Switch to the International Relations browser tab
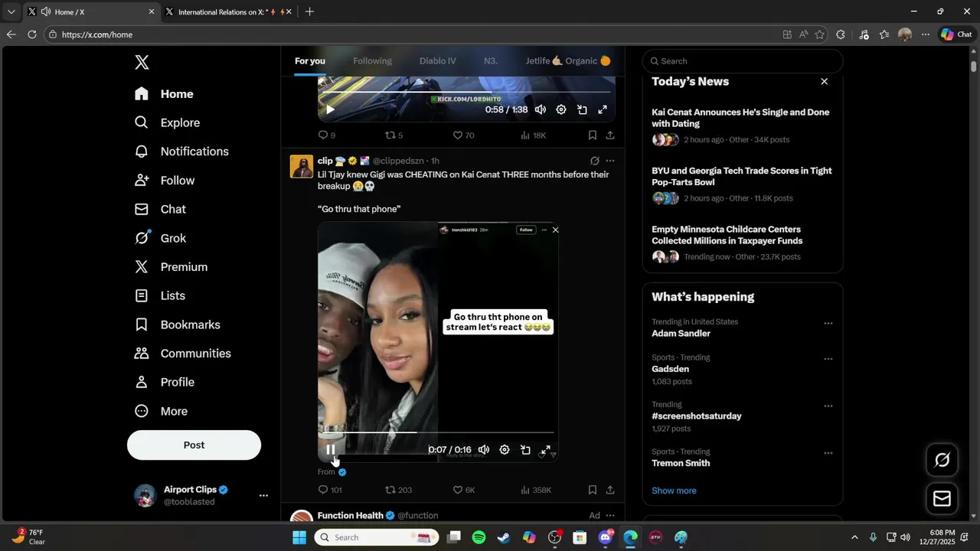Screen dimensions: 980x551 point(227,11)
